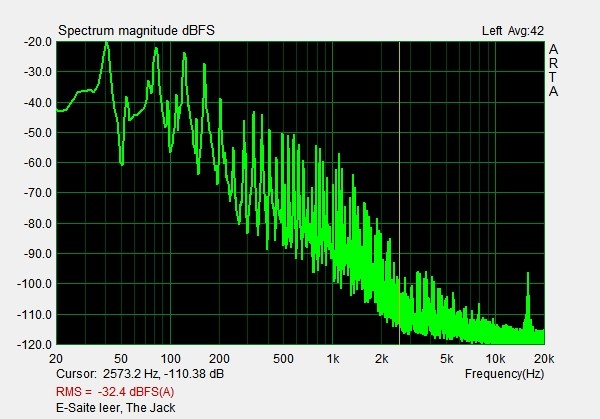The width and height of the screenshot is (600, 419).
Task: Click the '5k' frequency axis tick label
Action: pyautogui.click(x=446, y=359)
